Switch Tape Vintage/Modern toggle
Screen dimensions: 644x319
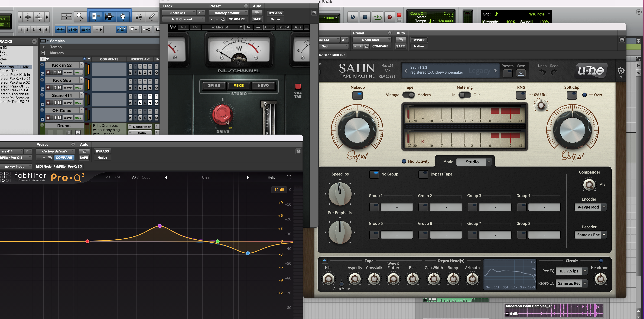[x=408, y=95]
